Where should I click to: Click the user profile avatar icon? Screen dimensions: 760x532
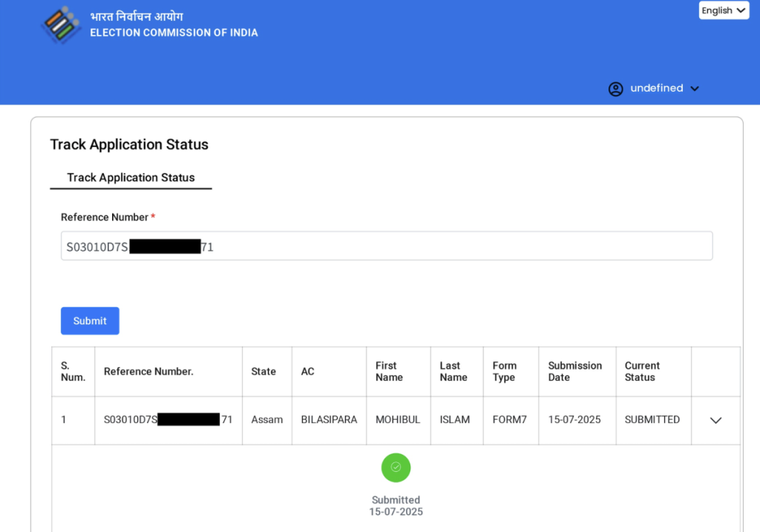[x=615, y=89]
